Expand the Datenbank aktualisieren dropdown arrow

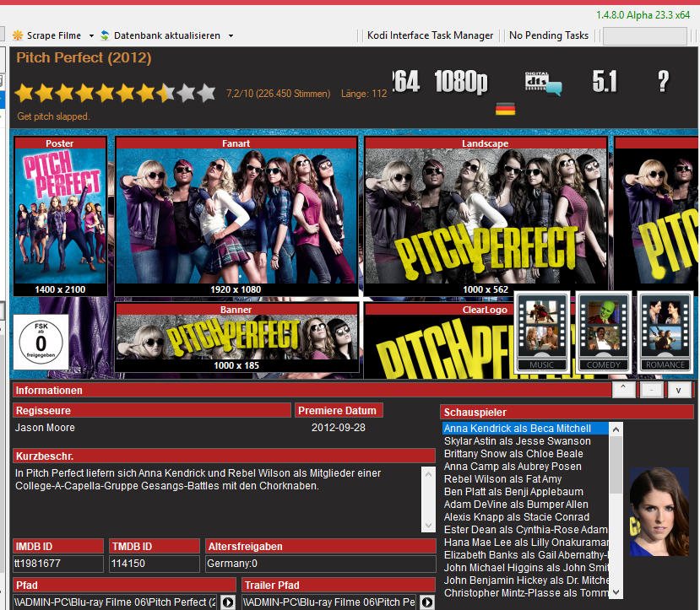click(231, 35)
